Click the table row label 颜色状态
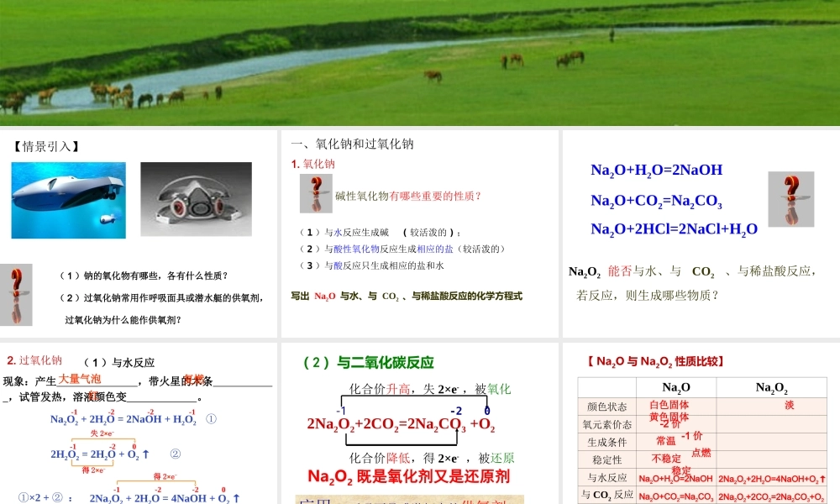 coord(607,407)
